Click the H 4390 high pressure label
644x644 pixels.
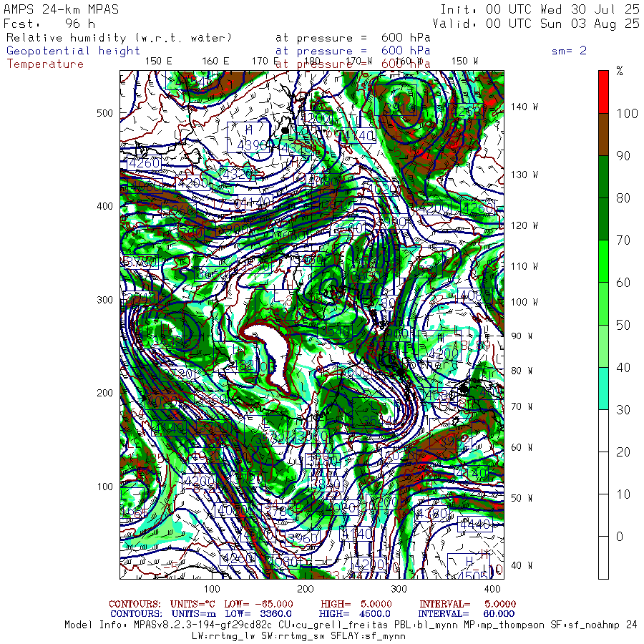(x=249, y=137)
